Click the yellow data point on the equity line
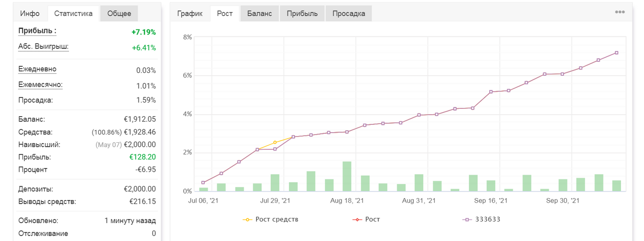The image size is (644, 241). (x=275, y=143)
